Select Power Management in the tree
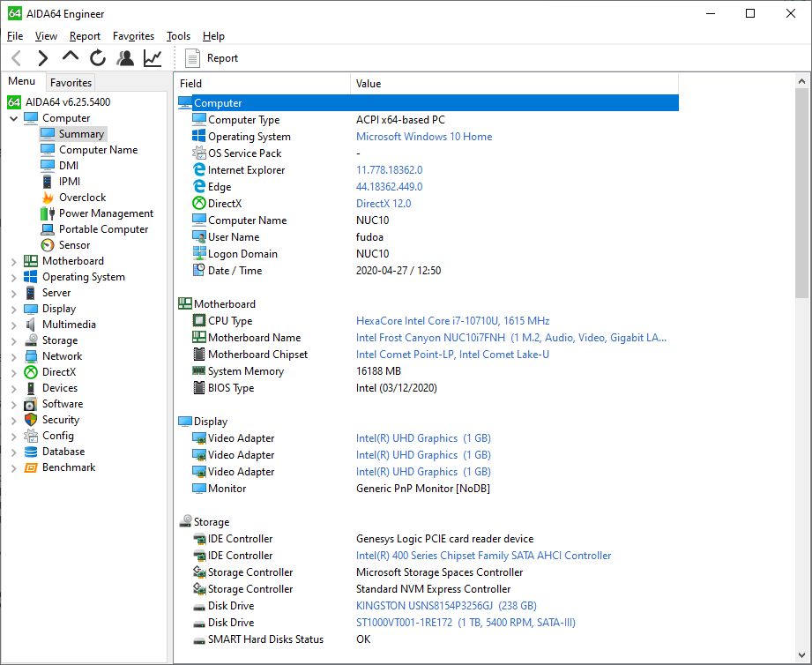The width and height of the screenshot is (812, 665). click(x=106, y=213)
